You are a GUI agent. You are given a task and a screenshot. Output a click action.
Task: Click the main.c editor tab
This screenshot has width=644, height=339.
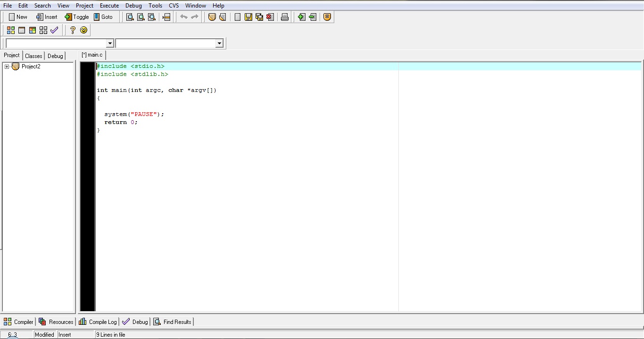[92, 54]
